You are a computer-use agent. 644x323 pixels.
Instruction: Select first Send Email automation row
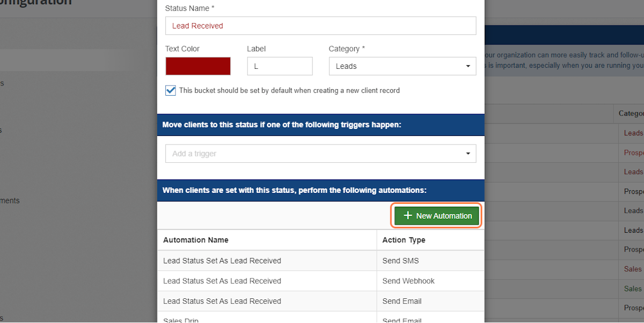320,301
